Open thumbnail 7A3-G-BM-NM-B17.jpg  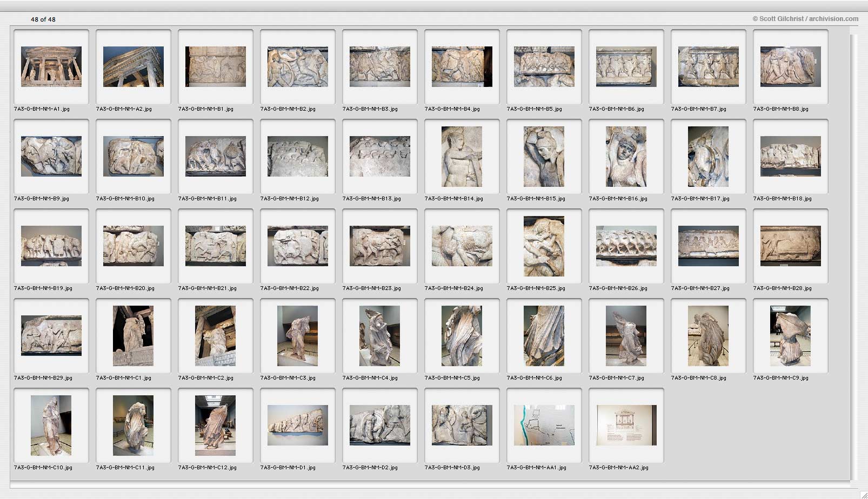coord(709,157)
